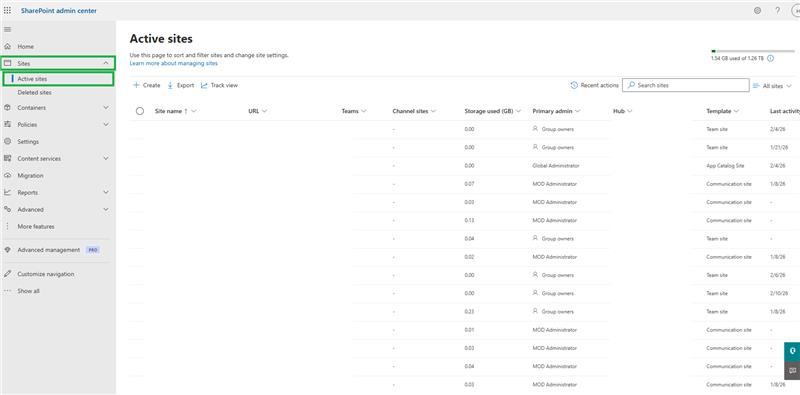Toggle the select all sites circle
This screenshot has height=395, width=800.
(140, 111)
